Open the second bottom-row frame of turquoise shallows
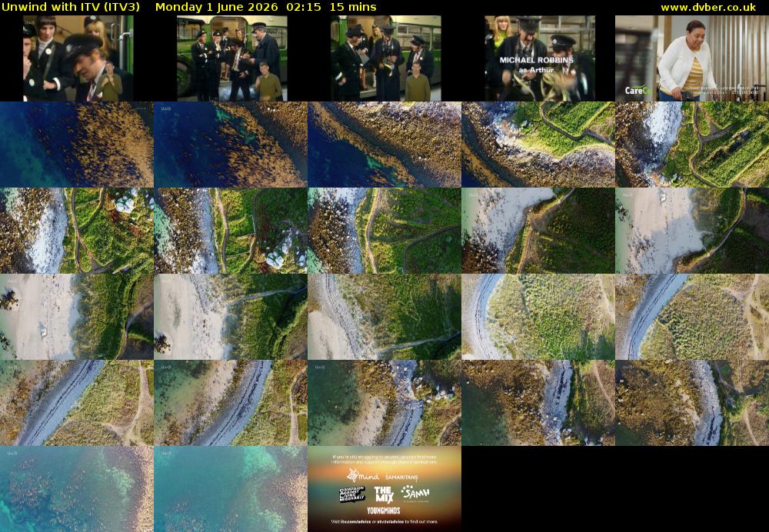 pos(231,489)
